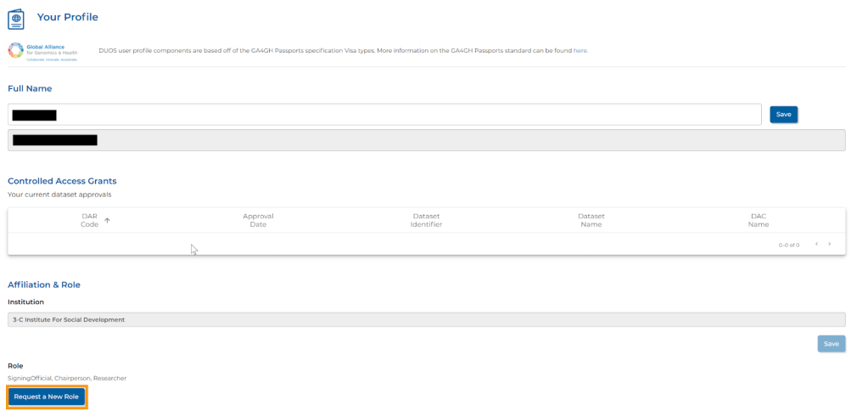
Task: Go to previous page of grants
Action: click(815, 245)
